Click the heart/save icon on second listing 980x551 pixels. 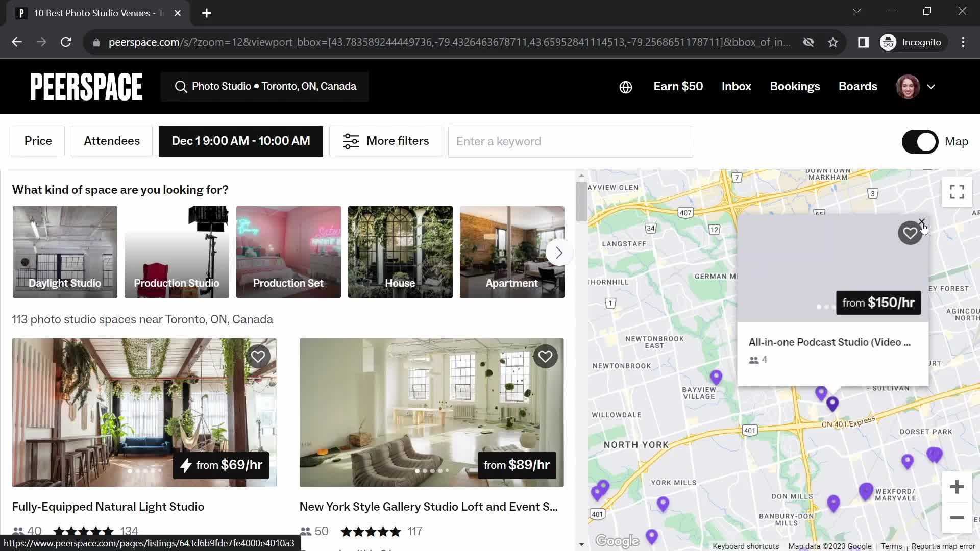pos(545,357)
